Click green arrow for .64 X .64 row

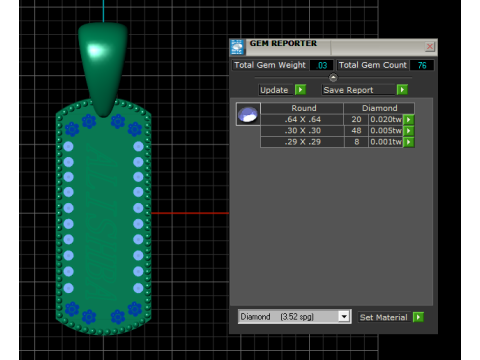(x=408, y=119)
